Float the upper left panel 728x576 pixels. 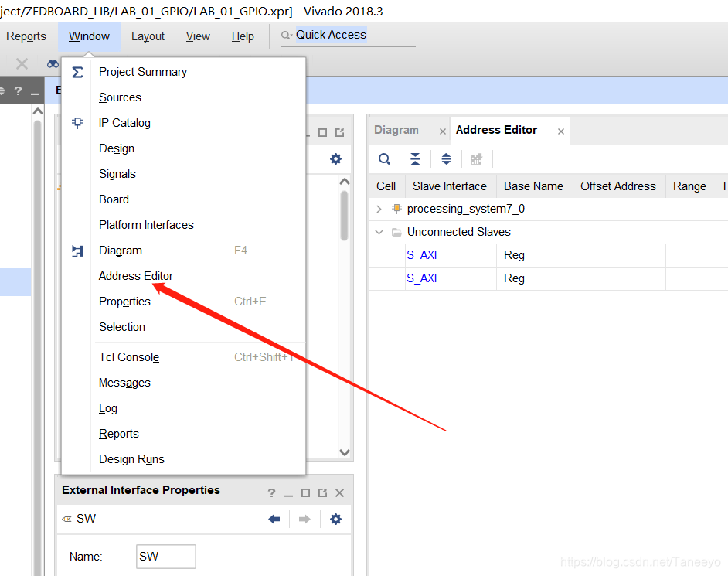[340, 133]
